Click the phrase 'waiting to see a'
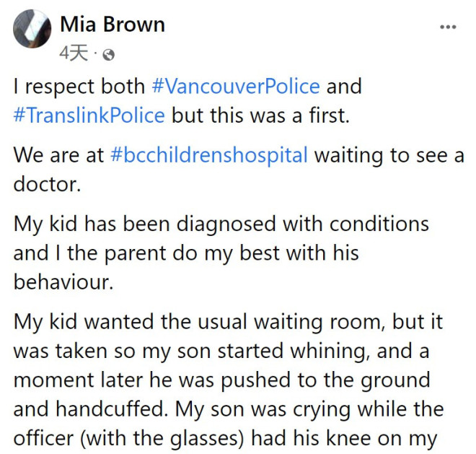The width and height of the screenshot is (476, 454). tap(389, 156)
